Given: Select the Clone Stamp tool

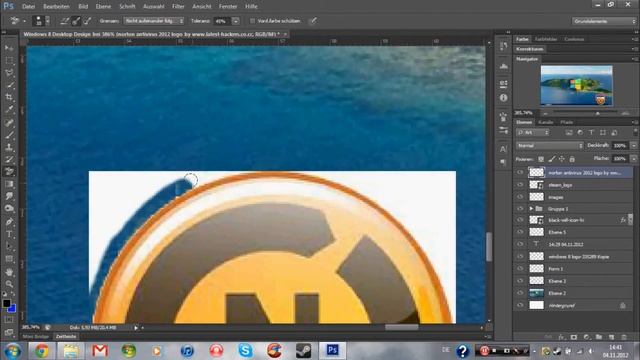Looking at the screenshot, I should [x=9, y=147].
